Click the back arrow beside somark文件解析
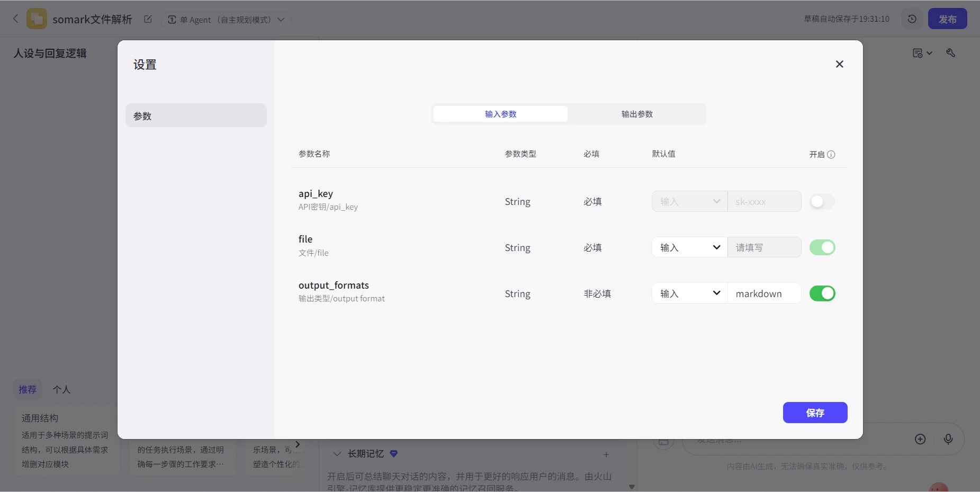Viewport: 980px width, 492px height. pyautogui.click(x=15, y=19)
